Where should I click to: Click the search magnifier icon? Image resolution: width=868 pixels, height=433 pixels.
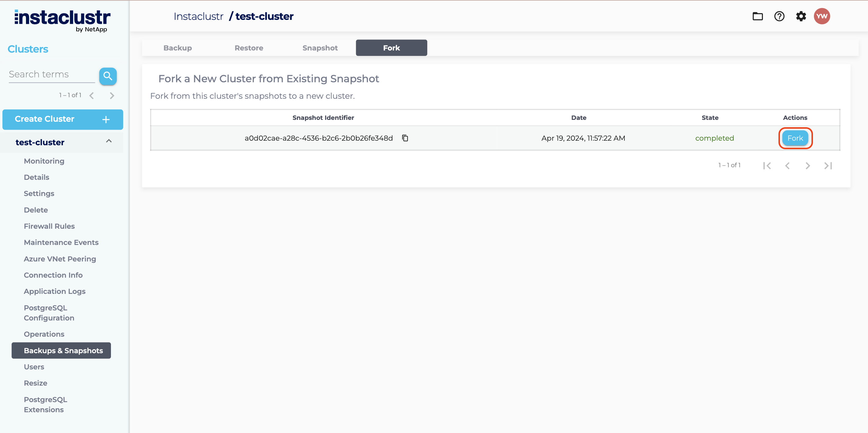pyautogui.click(x=108, y=76)
